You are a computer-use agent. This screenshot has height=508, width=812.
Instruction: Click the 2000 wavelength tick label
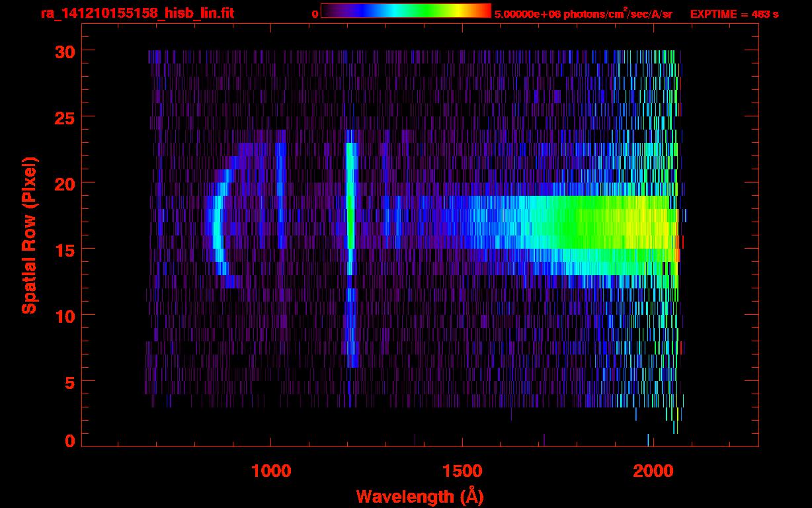653,471
